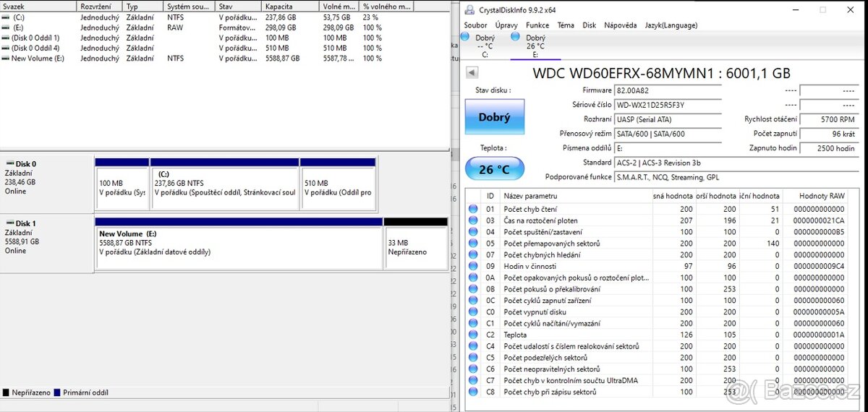This screenshot has width=868, height=412.
Task: Click the status orb for attribute C6
Action: click(473, 369)
